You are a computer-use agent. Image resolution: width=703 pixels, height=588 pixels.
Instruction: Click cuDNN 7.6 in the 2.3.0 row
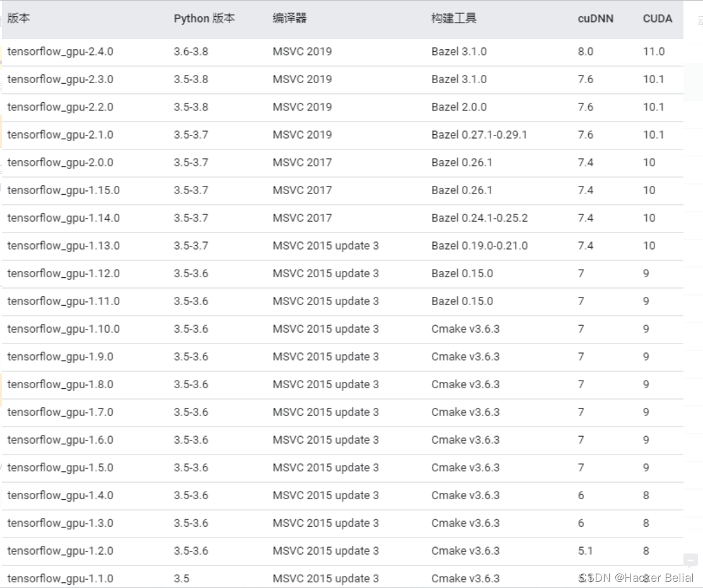click(586, 79)
